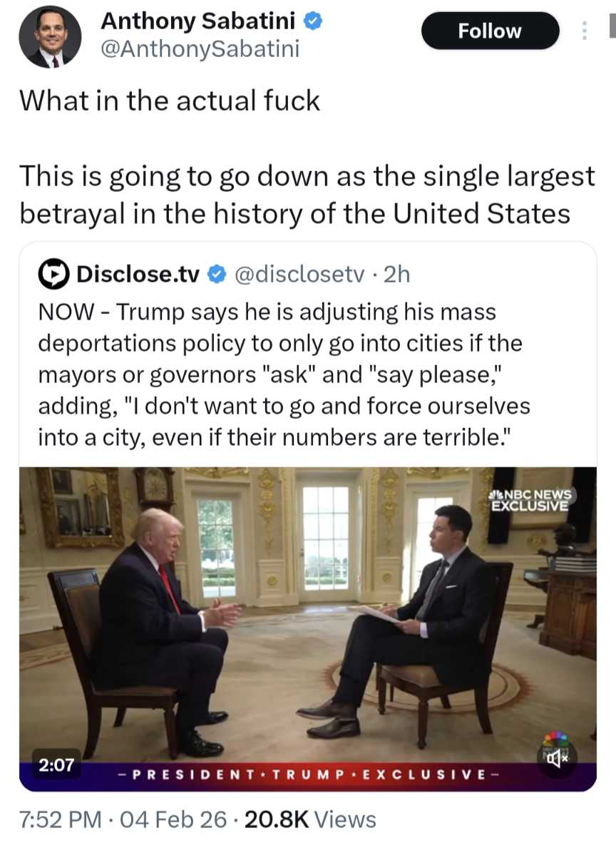Open the three-dot more options menu

[x=584, y=31]
